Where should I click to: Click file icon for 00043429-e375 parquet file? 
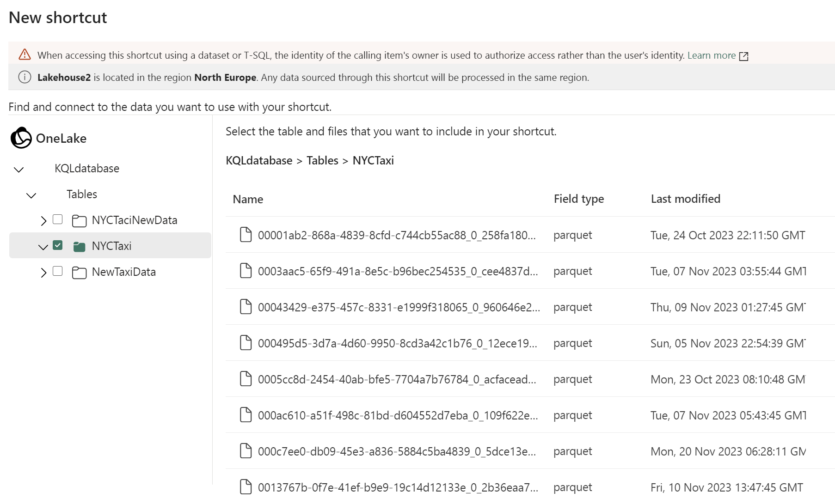(246, 307)
